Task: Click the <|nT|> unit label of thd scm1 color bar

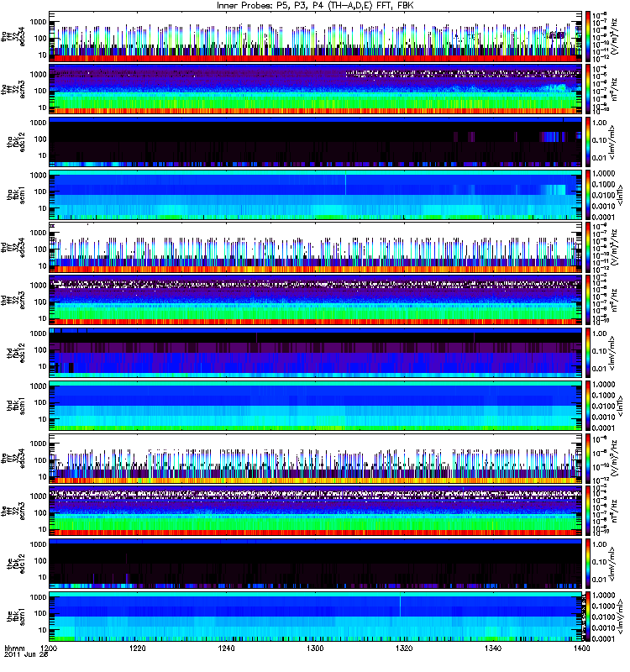Action: (x=620, y=406)
